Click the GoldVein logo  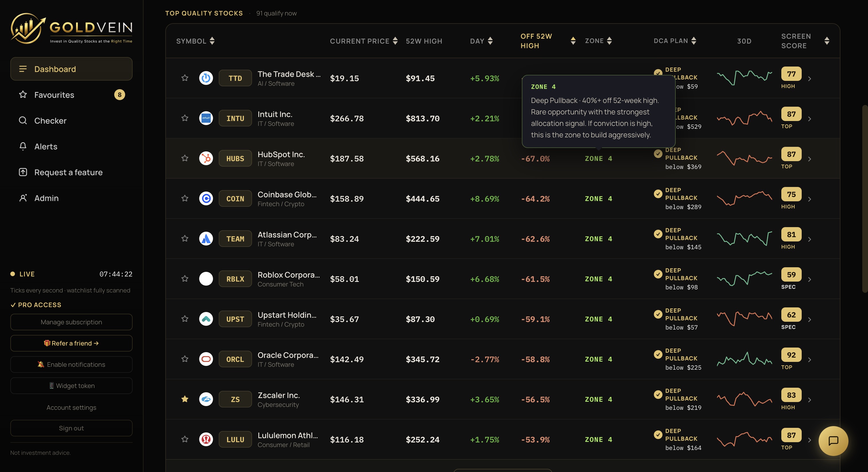point(71,29)
